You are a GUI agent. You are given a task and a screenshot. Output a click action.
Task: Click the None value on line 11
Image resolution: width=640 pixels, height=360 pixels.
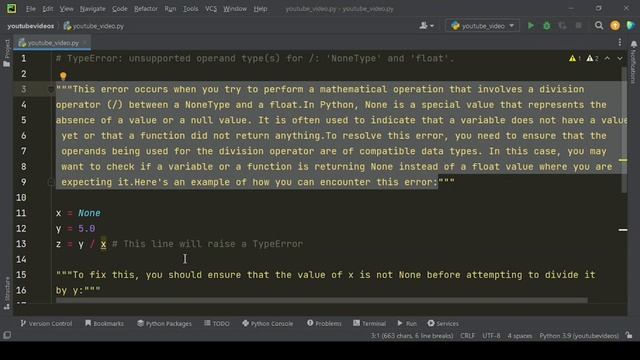(89, 213)
